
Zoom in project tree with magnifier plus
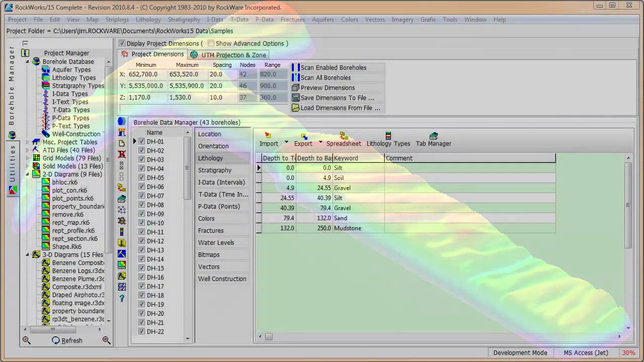click(x=26, y=340)
